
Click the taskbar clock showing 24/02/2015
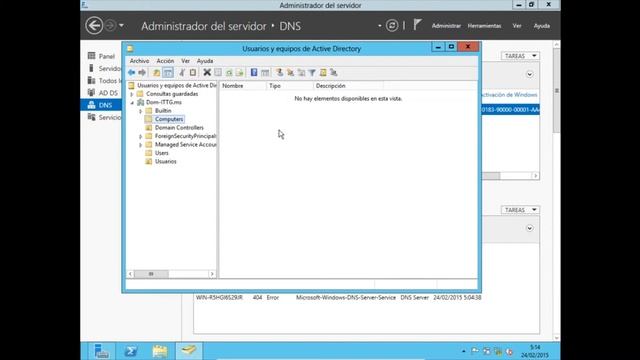[x=535, y=351]
